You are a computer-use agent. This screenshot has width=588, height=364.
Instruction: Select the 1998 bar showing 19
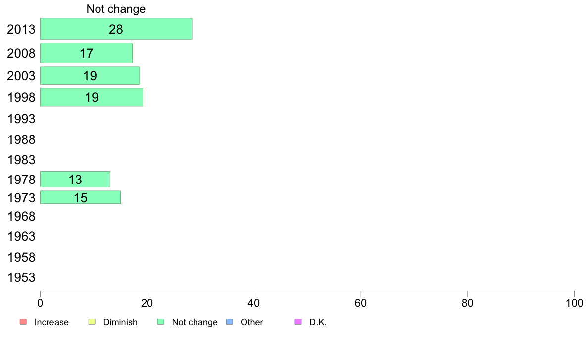pyautogui.click(x=92, y=97)
